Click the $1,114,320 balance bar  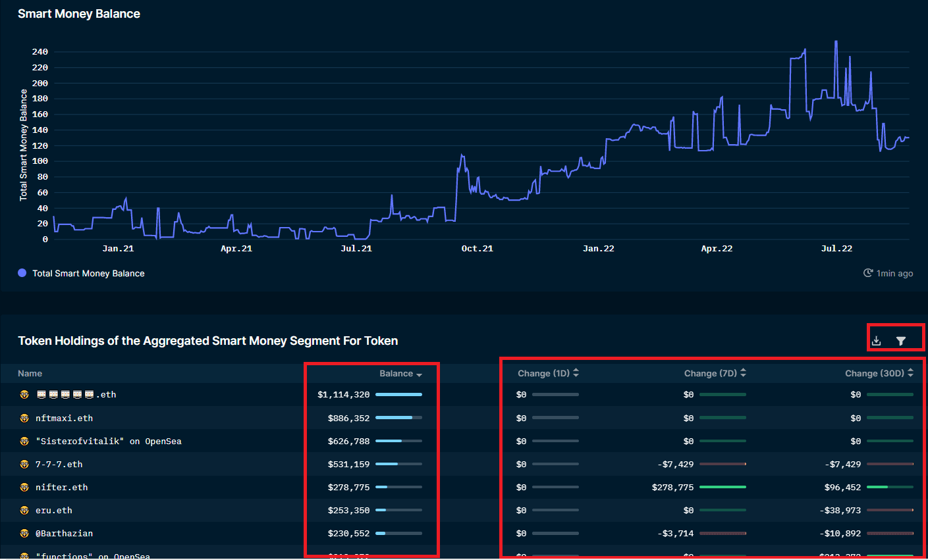pyautogui.click(x=398, y=395)
